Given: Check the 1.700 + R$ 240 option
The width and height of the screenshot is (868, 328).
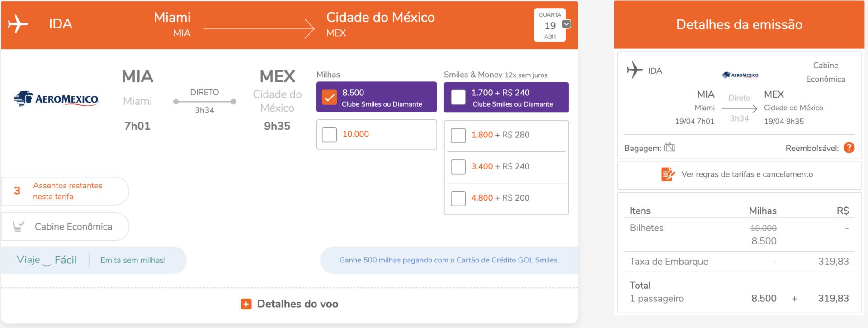Looking at the screenshot, I should [x=458, y=97].
